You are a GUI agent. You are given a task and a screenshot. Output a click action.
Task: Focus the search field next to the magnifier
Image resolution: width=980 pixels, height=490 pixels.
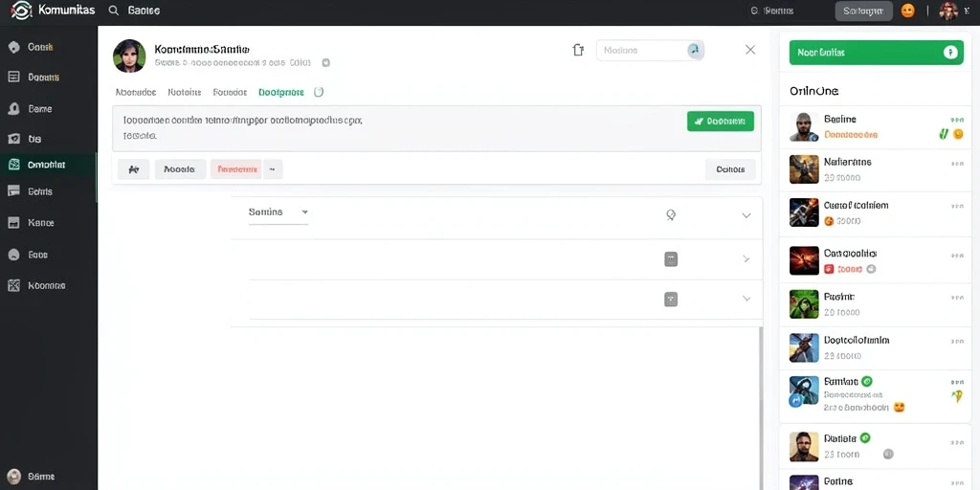(144, 11)
